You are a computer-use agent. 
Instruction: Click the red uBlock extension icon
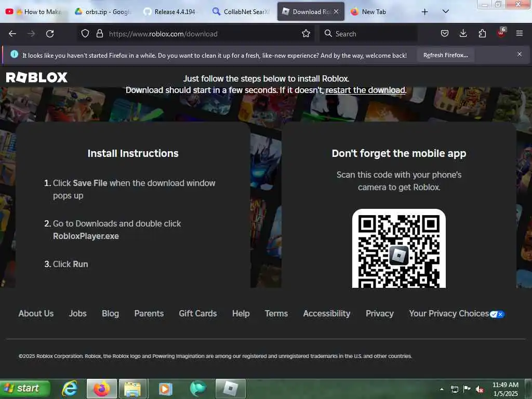(x=501, y=33)
